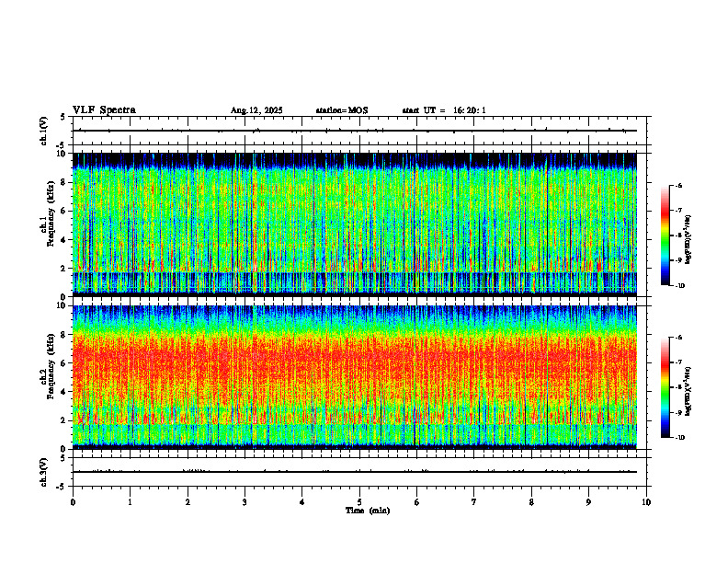Image resolution: width=728 pixels, height=563 pixels.
Task: Click the '-6' label on the ch.1 color bar
Action: [x=678, y=185]
